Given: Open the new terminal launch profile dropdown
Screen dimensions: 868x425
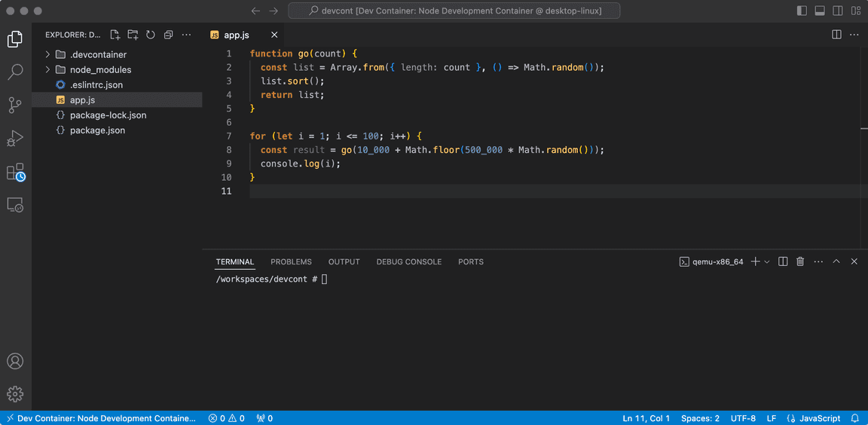Looking at the screenshot, I should click(x=767, y=261).
